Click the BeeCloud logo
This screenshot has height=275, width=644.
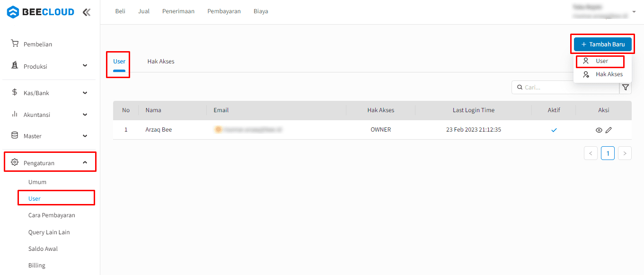coord(41,12)
